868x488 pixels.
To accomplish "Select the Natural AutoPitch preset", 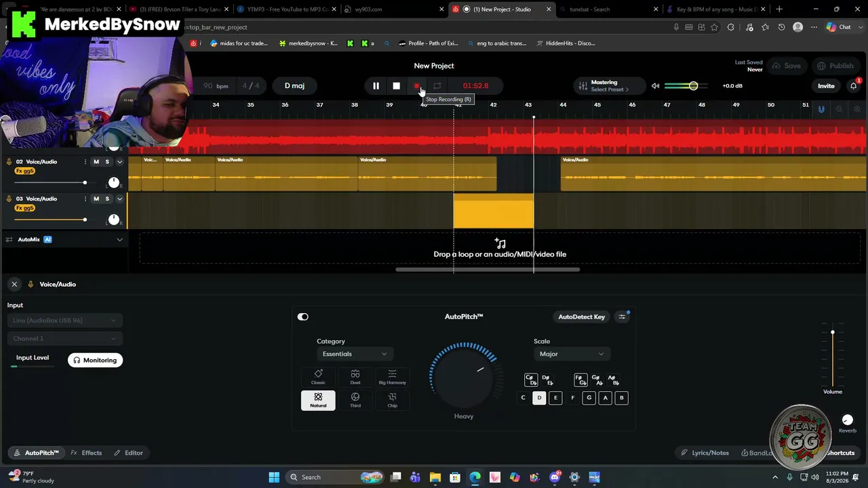I will tap(318, 400).
